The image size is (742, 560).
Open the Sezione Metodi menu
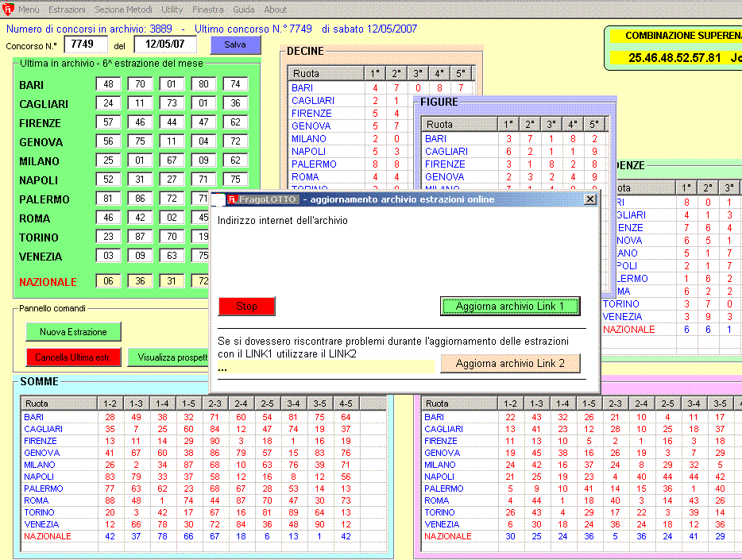123,10
